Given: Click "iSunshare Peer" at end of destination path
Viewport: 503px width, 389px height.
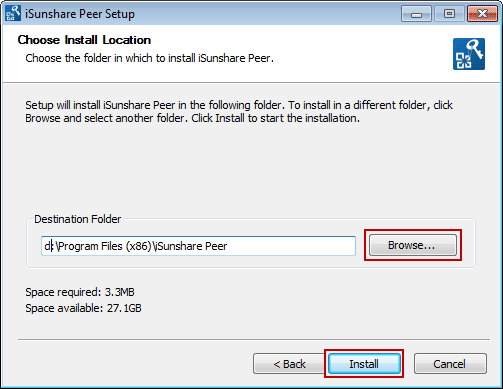Looking at the screenshot, I should click(191, 246).
